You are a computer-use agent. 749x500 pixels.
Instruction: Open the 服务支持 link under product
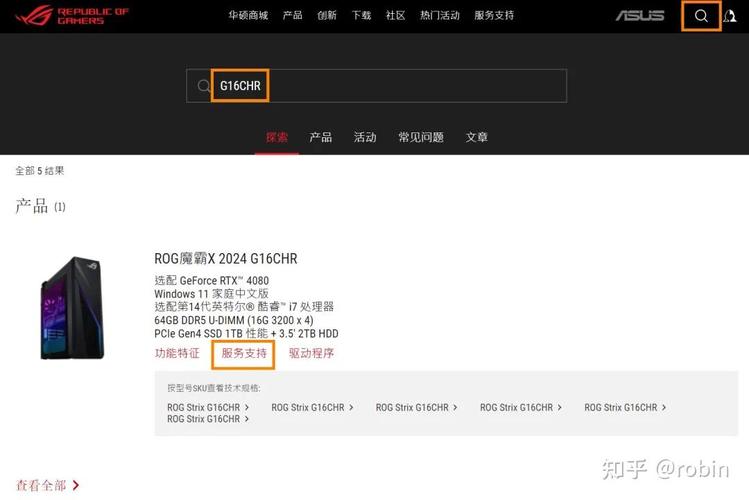point(244,353)
